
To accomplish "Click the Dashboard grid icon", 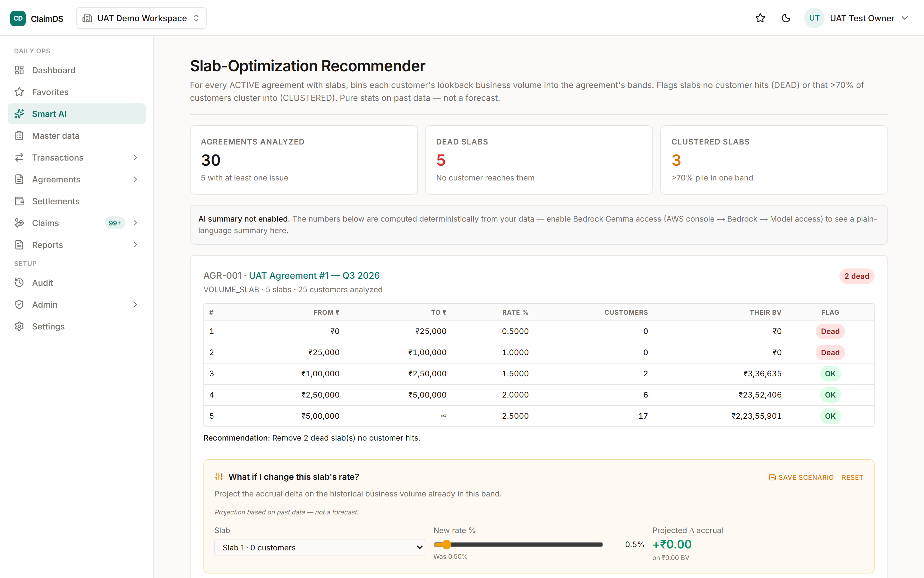I will pyautogui.click(x=19, y=70).
